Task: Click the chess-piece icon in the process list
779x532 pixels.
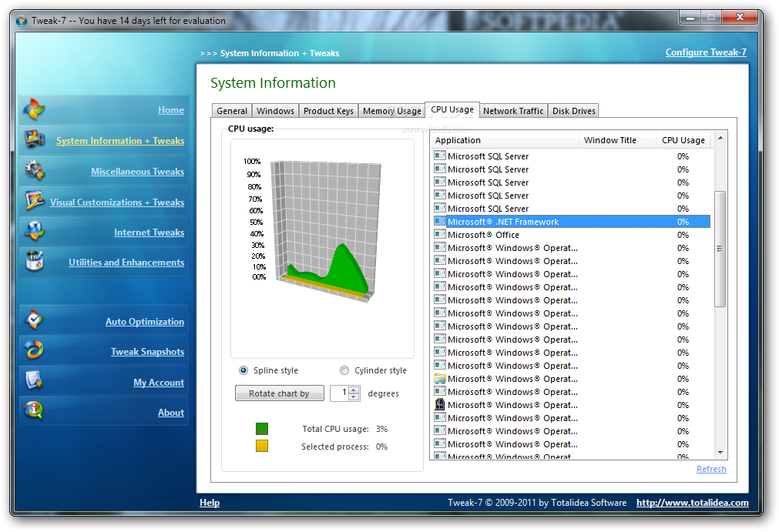Action: (x=440, y=404)
